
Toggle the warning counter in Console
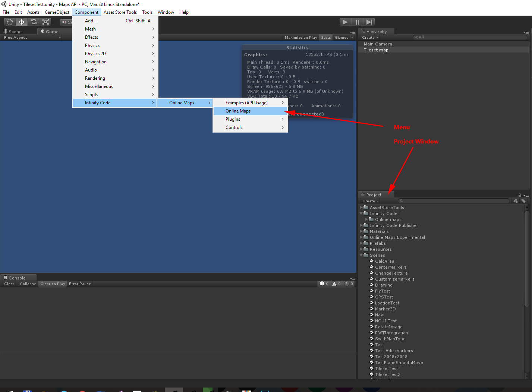pyautogui.click(x=336, y=284)
